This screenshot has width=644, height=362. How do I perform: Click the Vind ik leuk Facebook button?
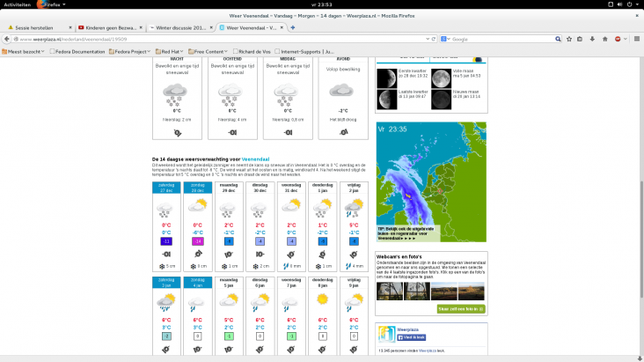point(411,337)
